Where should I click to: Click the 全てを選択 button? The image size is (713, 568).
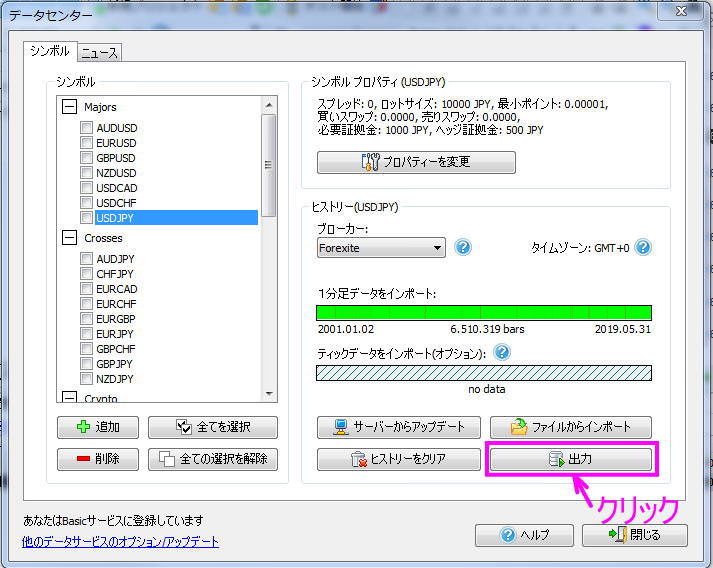point(213,427)
